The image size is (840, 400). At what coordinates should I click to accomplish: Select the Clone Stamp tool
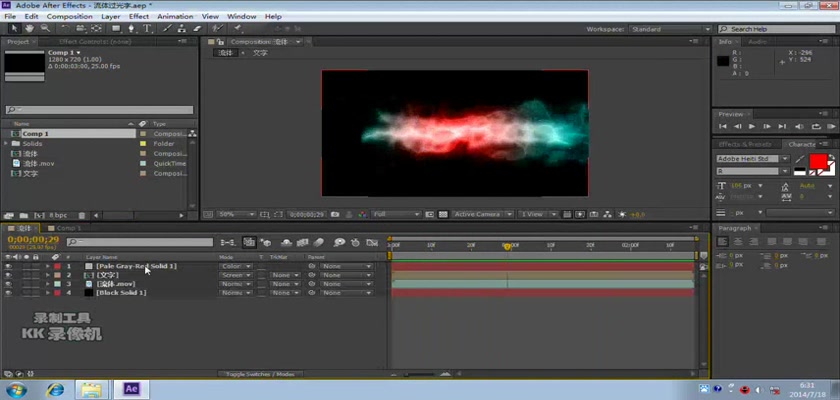[182, 28]
